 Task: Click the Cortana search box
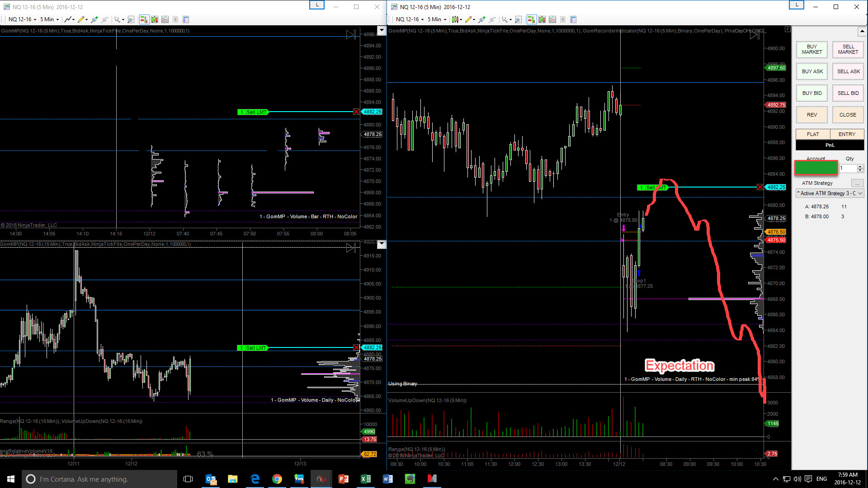coord(99,479)
